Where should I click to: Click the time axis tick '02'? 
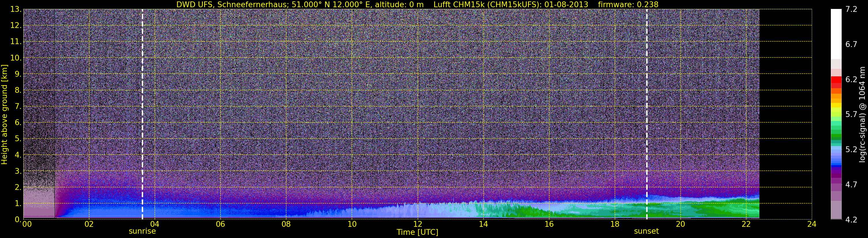(x=89, y=224)
